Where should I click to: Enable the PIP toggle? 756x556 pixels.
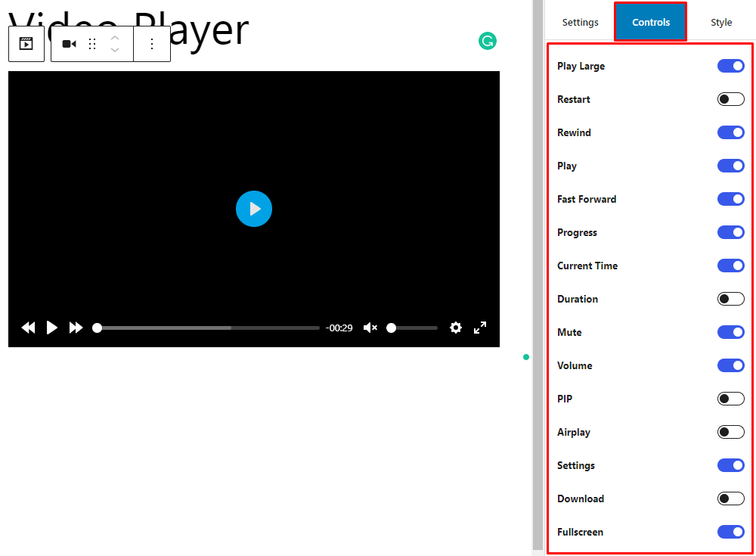[x=730, y=399]
